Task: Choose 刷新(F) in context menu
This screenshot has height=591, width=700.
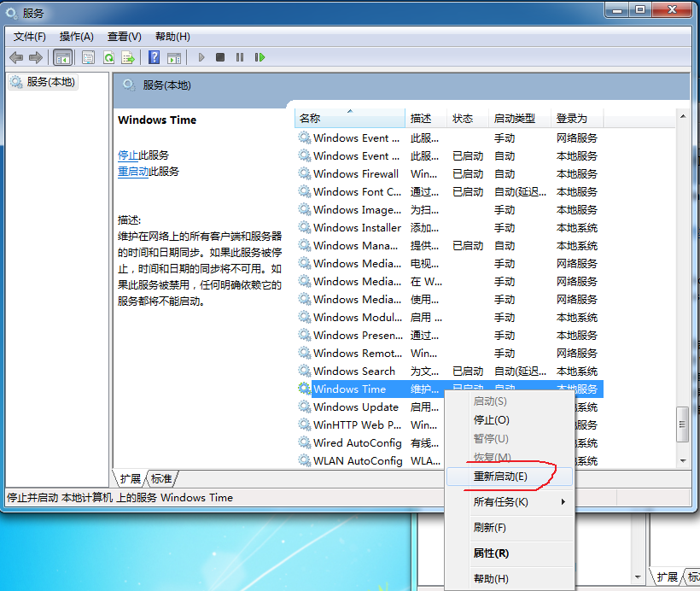Action: 510,528
